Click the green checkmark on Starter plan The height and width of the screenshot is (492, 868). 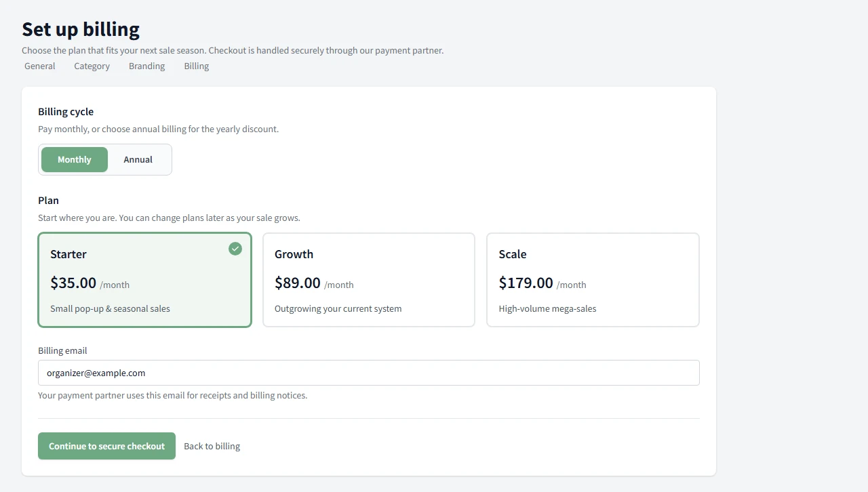[235, 249]
